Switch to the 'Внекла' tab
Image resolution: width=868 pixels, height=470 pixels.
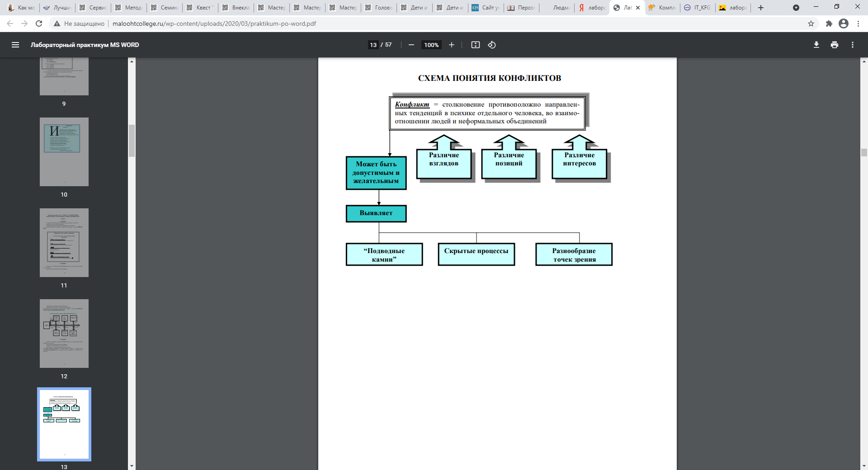point(236,8)
